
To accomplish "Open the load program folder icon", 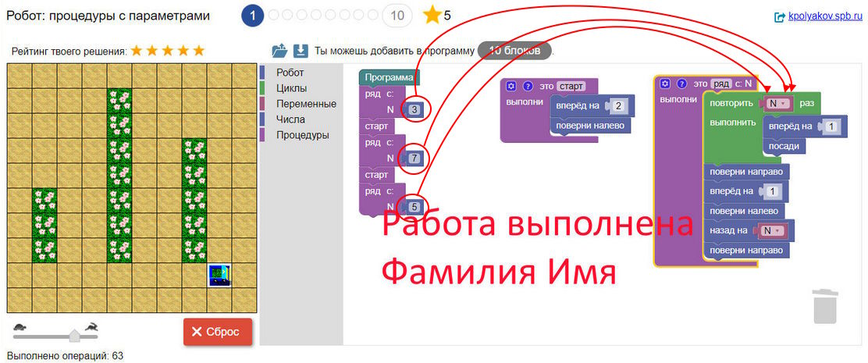I will pyautogui.click(x=279, y=51).
